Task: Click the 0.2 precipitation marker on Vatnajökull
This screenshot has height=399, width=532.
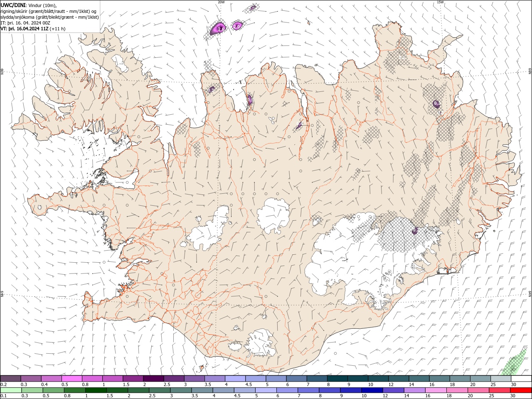Action: (415, 230)
